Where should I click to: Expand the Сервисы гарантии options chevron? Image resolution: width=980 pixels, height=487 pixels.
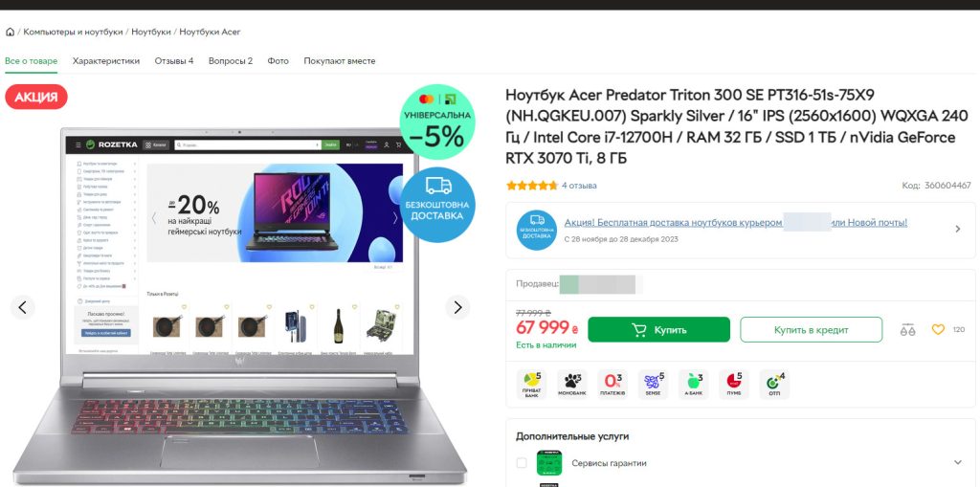957,463
